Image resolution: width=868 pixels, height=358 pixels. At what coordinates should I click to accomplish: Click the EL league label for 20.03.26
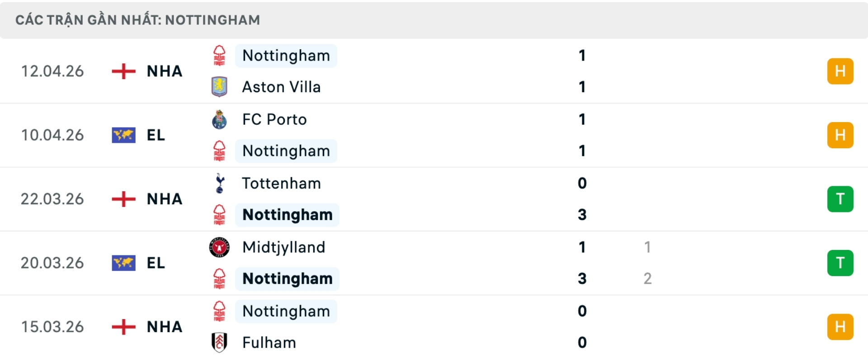click(156, 263)
